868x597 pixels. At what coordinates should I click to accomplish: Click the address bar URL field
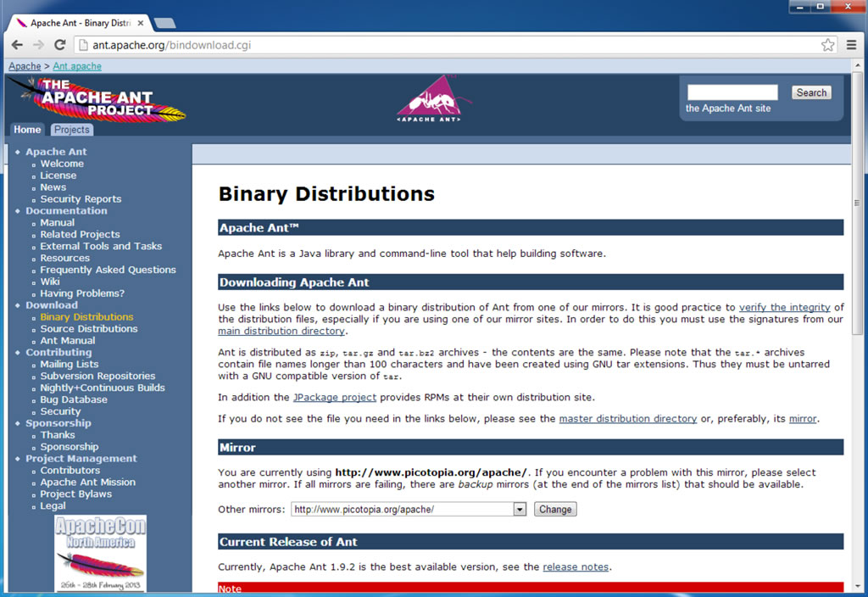448,45
